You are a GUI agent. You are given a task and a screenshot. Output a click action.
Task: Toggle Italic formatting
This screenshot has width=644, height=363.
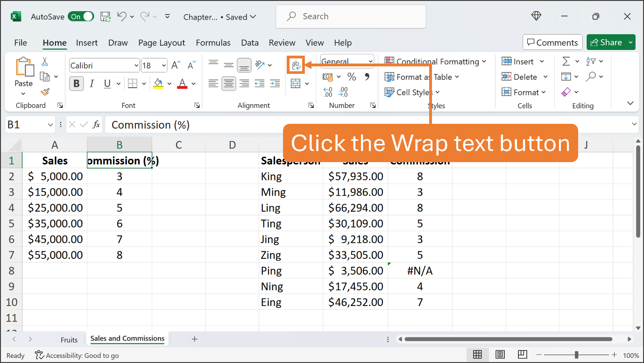pos(92,84)
